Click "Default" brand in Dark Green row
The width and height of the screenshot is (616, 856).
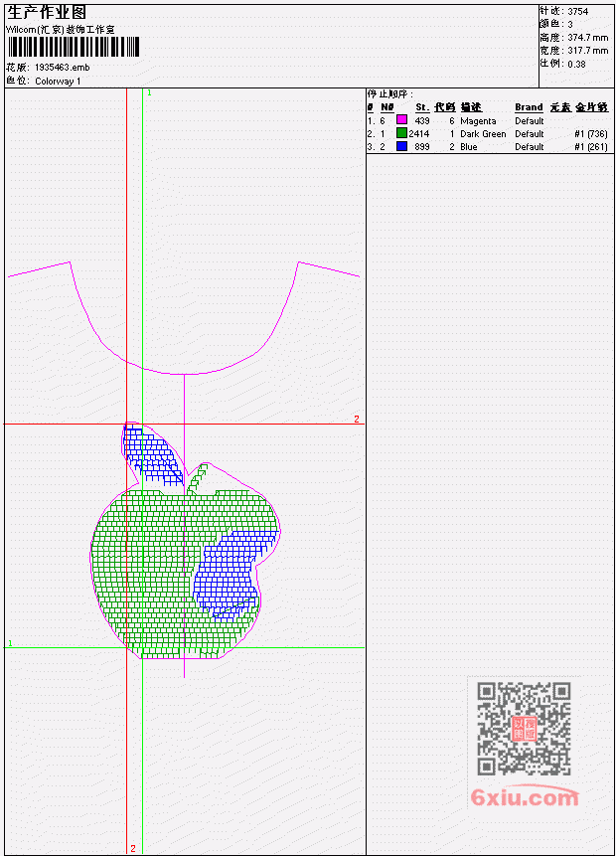(x=530, y=134)
